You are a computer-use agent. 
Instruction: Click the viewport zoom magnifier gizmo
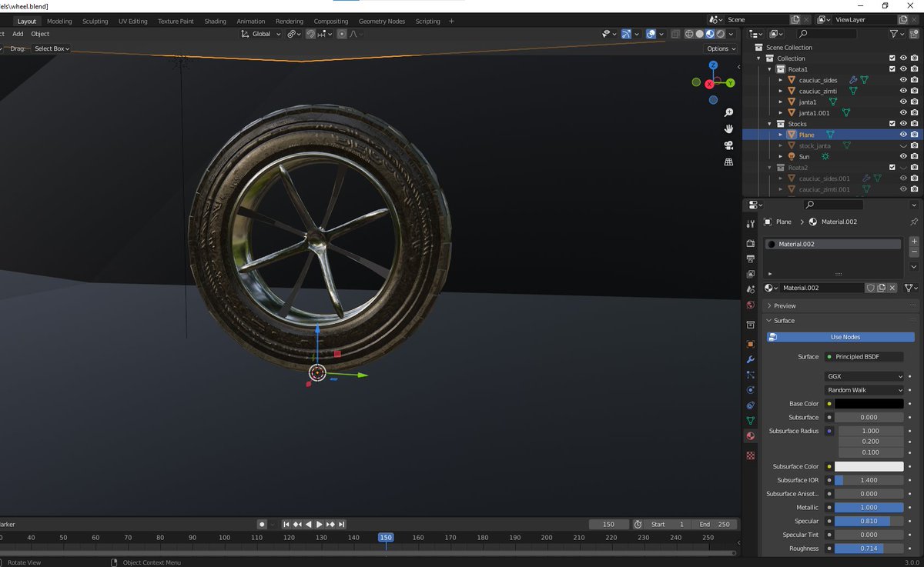point(728,113)
